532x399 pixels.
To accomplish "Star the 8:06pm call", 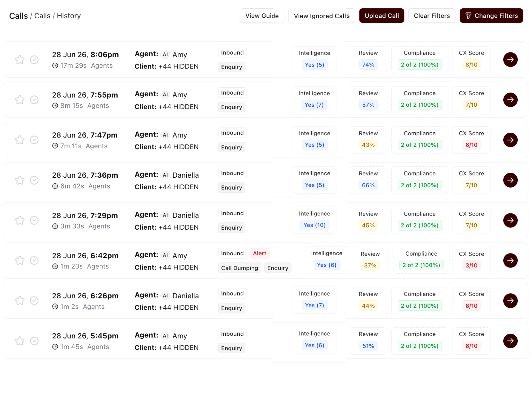I will pyautogui.click(x=20, y=60).
